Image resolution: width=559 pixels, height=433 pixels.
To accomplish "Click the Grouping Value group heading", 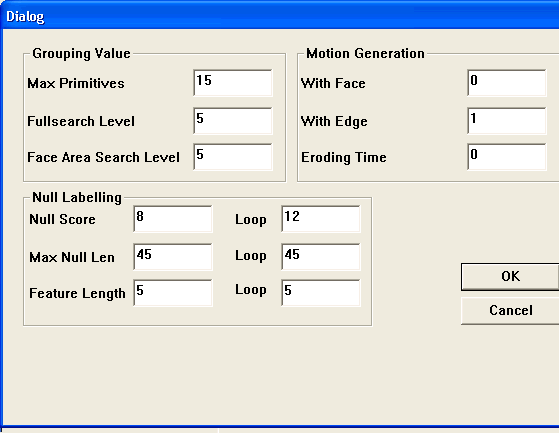I will click(x=81, y=53).
